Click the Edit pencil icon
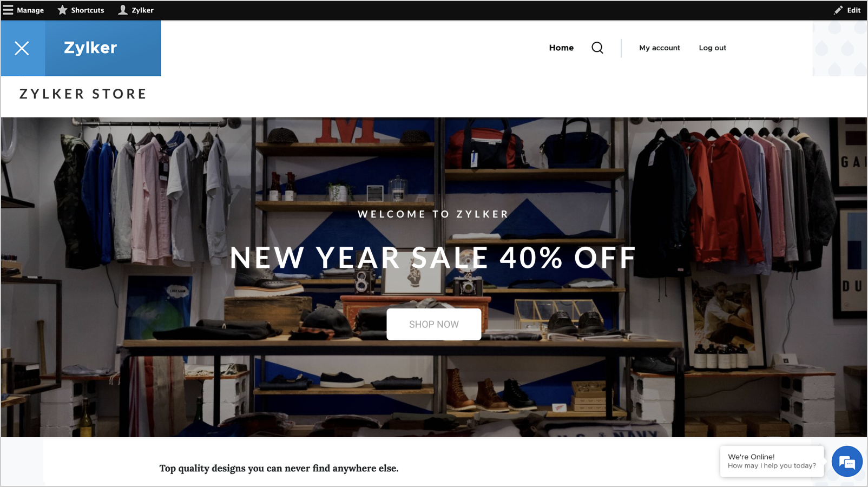The width and height of the screenshot is (868, 487). click(838, 10)
